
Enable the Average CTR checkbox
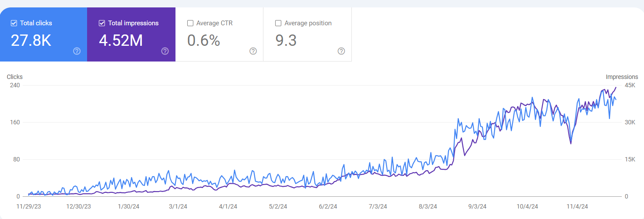(x=190, y=23)
